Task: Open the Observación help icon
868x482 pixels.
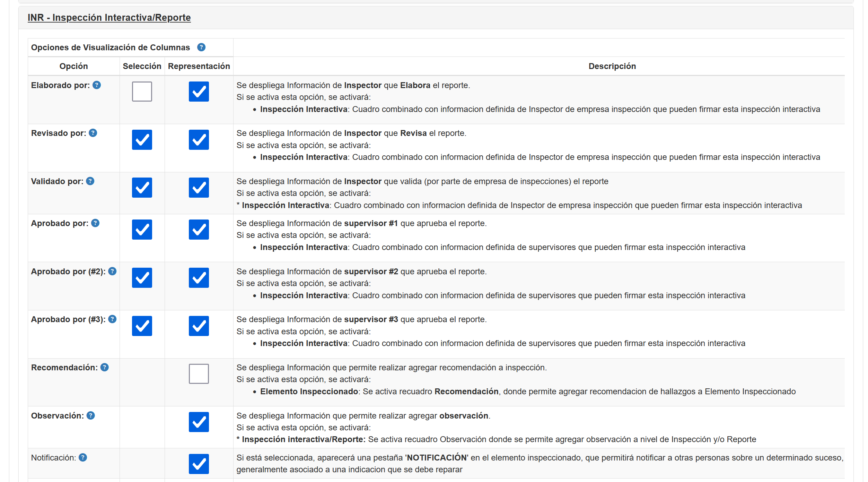Action: 90,415
